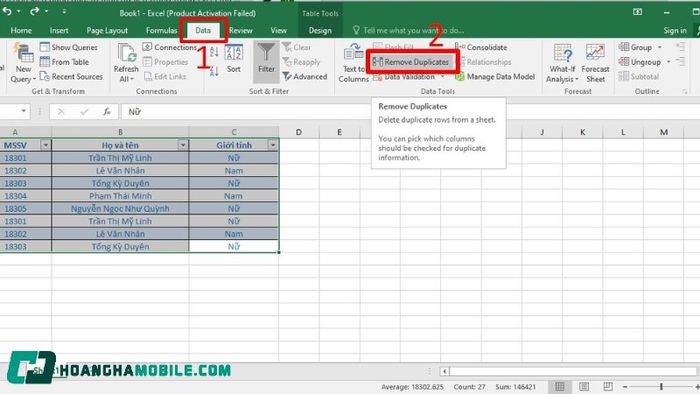
Task: Click the zoom out minus button
Action: [x=625, y=387]
